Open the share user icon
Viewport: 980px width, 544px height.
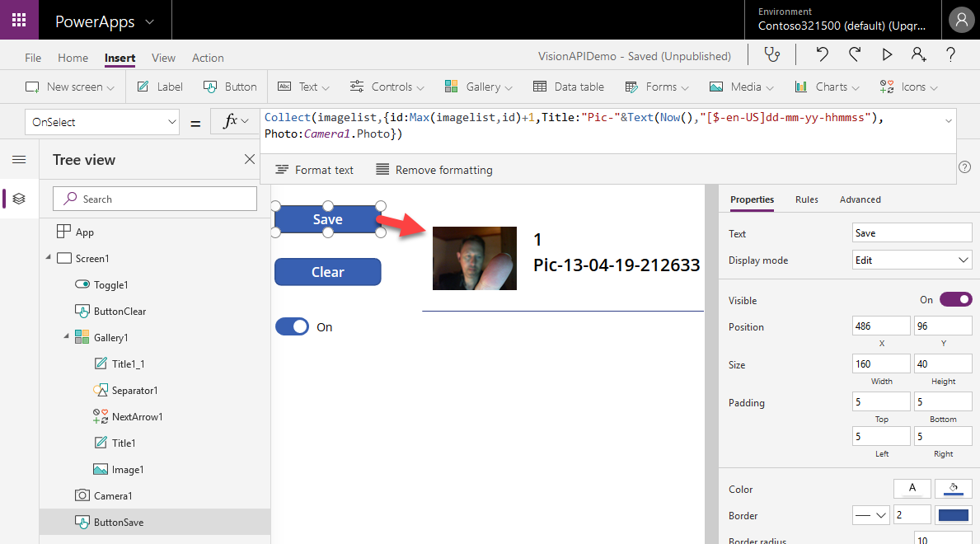[x=918, y=55]
